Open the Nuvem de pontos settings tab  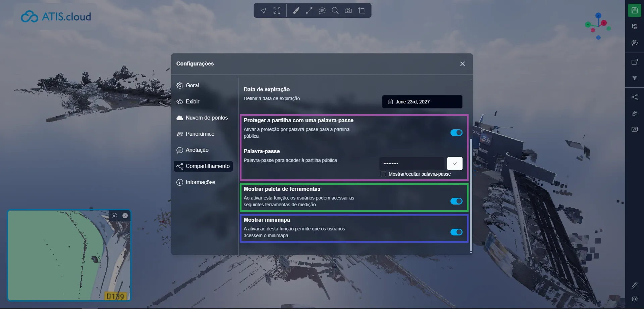point(206,118)
